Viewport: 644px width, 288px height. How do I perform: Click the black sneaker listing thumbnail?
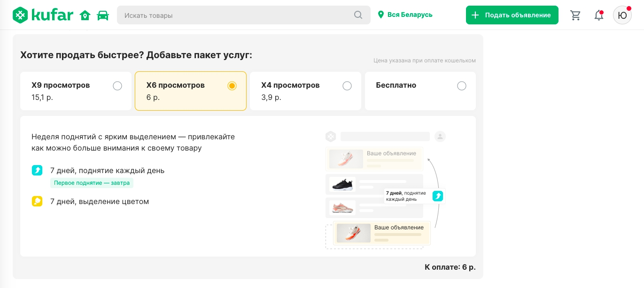pos(342,184)
